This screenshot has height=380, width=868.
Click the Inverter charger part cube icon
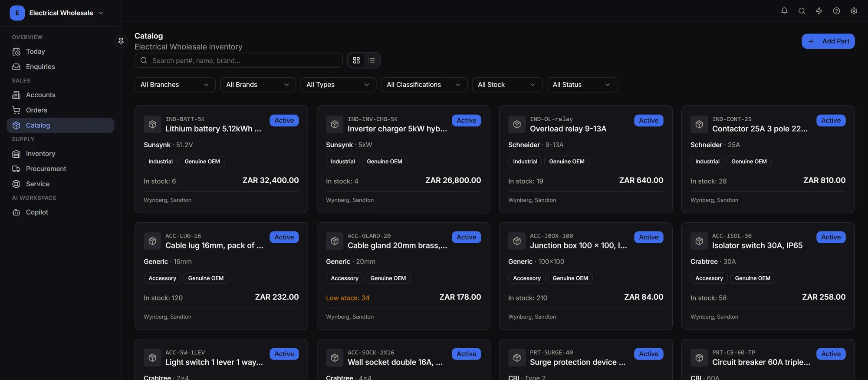335,124
